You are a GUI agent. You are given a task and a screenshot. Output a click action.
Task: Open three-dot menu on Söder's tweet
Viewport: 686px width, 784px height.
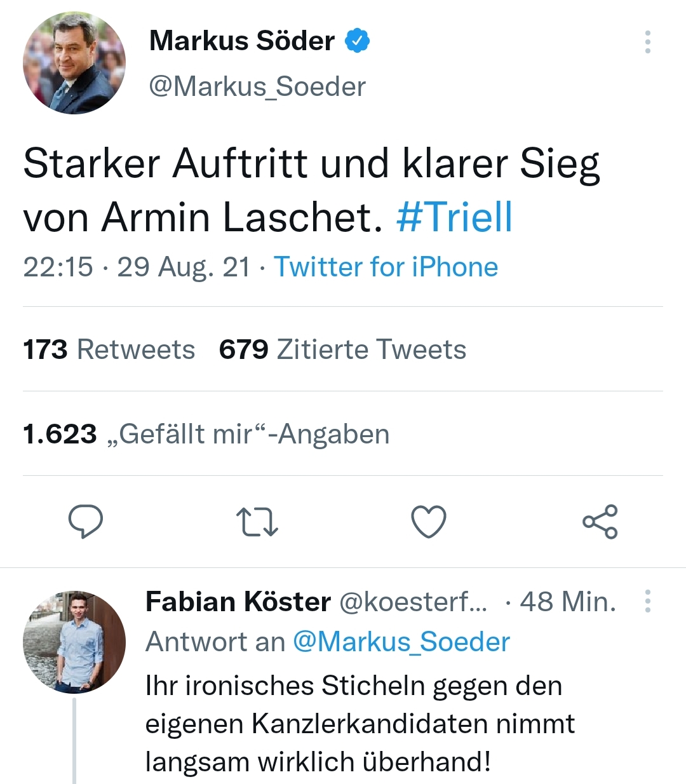[x=647, y=42]
